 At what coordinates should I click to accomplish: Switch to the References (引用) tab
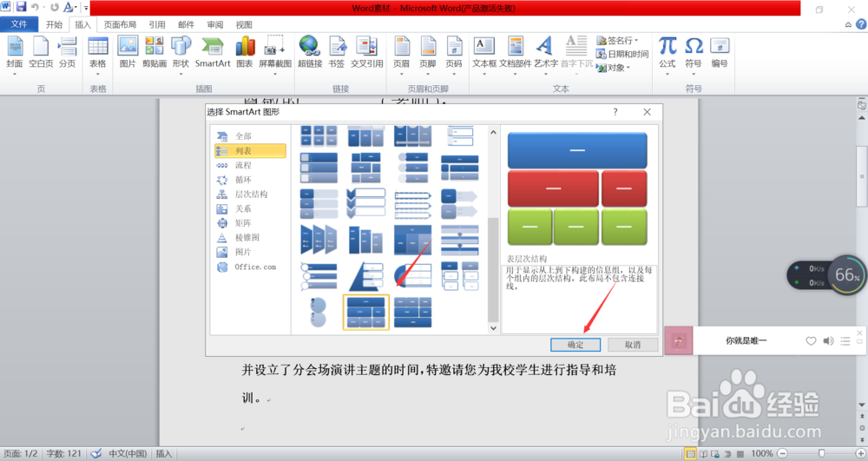[x=157, y=24]
